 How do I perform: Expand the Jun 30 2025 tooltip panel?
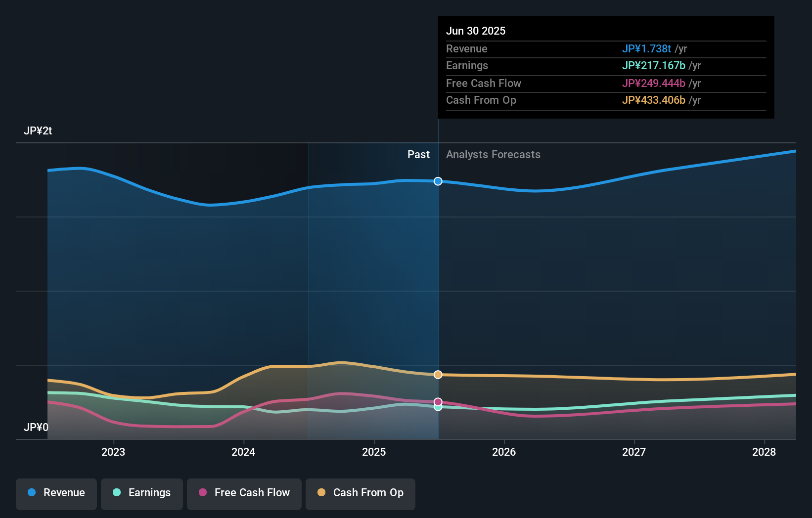pyautogui.click(x=606, y=67)
